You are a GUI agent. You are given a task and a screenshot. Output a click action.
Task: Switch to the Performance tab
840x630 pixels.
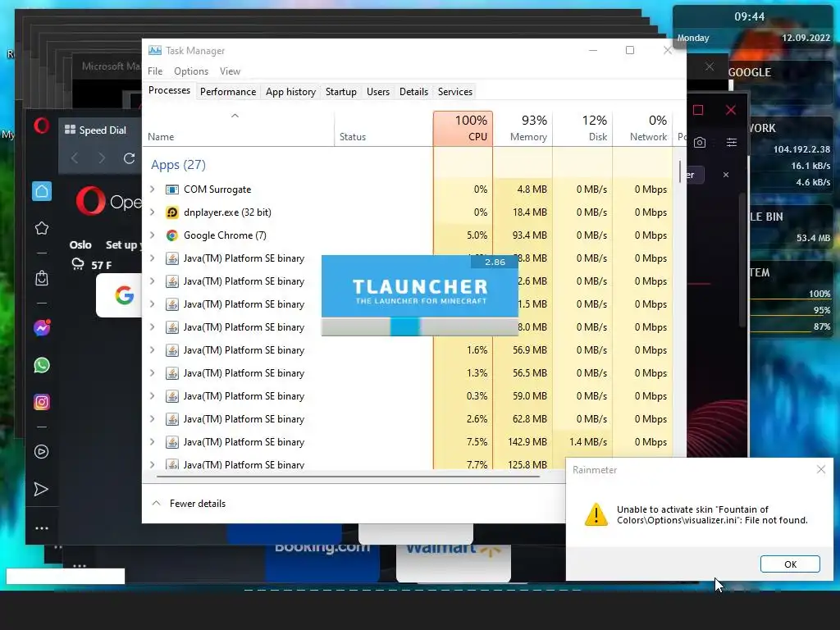tap(228, 92)
